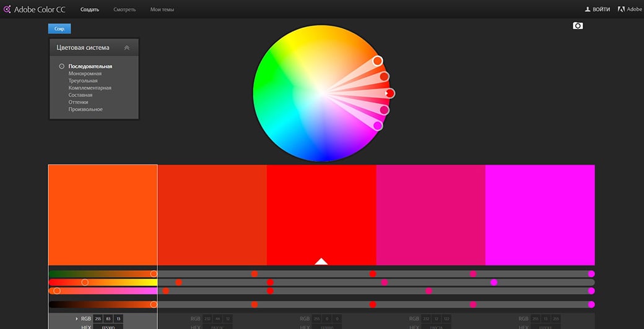The width and height of the screenshot is (644, 329).
Task: Click the blue Сохр. save button
Action: pyautogui.click(x=59, y=28)
